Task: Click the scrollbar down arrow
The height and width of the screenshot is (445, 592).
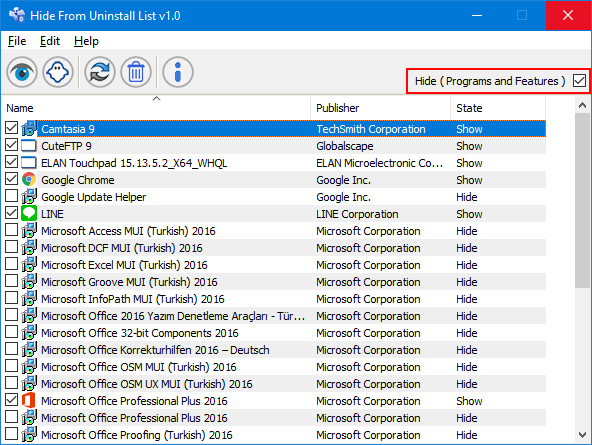Action: (x=583, y=435)
